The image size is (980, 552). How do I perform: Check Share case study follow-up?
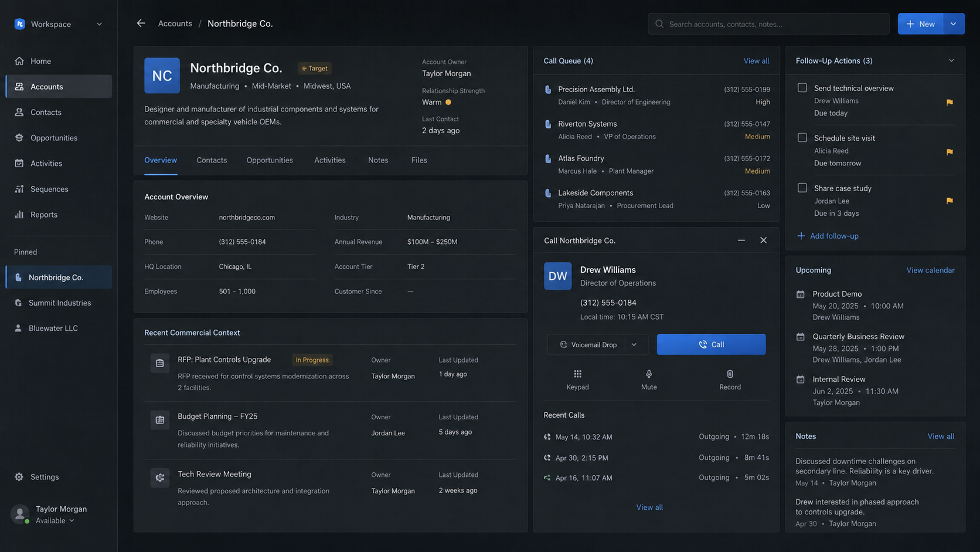click(802, 188)
